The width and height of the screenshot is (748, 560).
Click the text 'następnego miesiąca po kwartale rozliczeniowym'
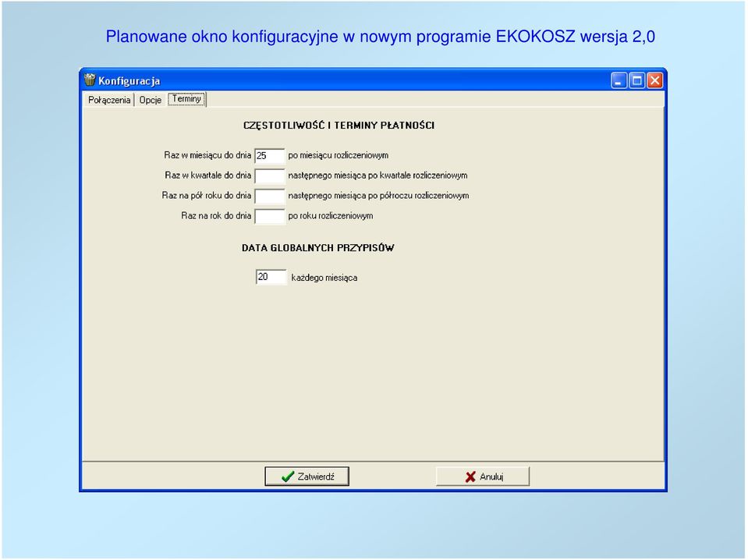click(x=378, y=175)
